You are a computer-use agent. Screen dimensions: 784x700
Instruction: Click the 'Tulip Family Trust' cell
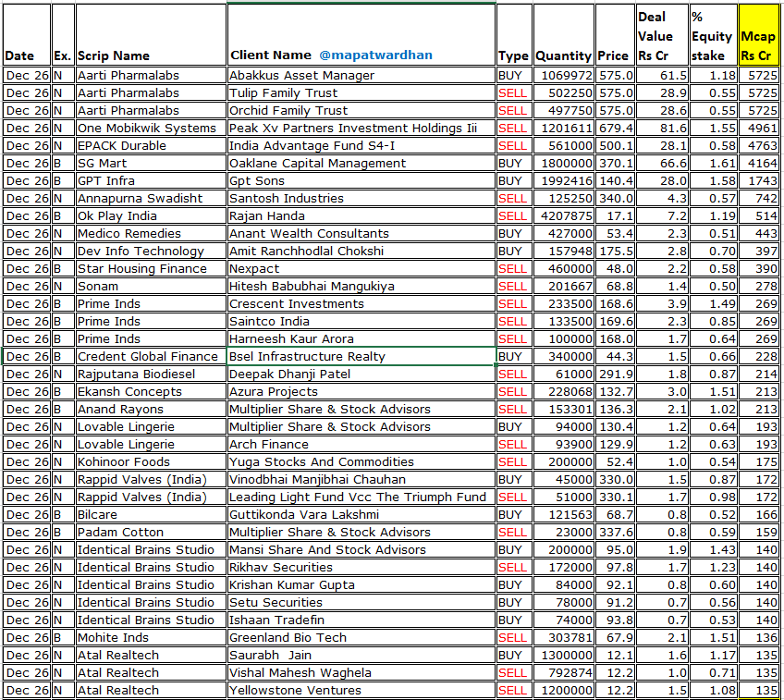click(x=361, y=92)
